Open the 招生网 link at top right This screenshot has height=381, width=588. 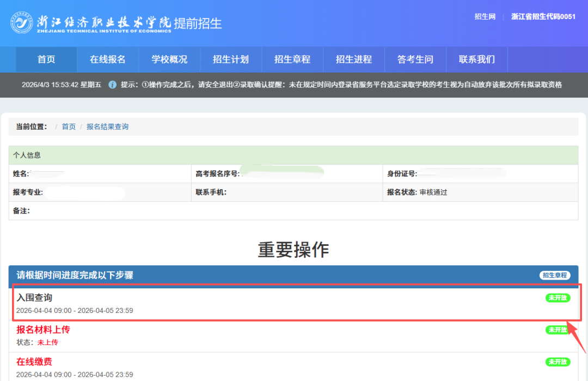pos(484,16)
